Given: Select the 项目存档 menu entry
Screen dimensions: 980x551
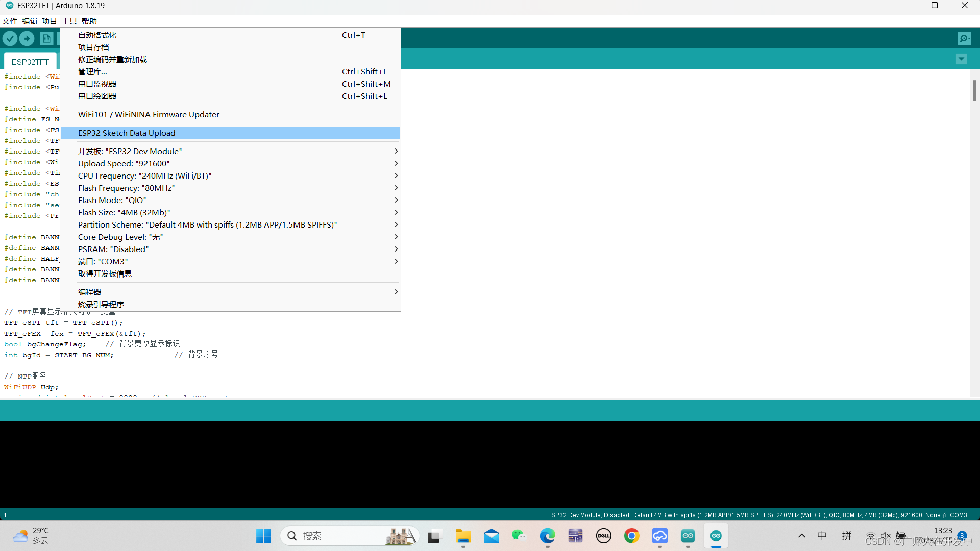Looking at the screenshot, I should (230, 47).
